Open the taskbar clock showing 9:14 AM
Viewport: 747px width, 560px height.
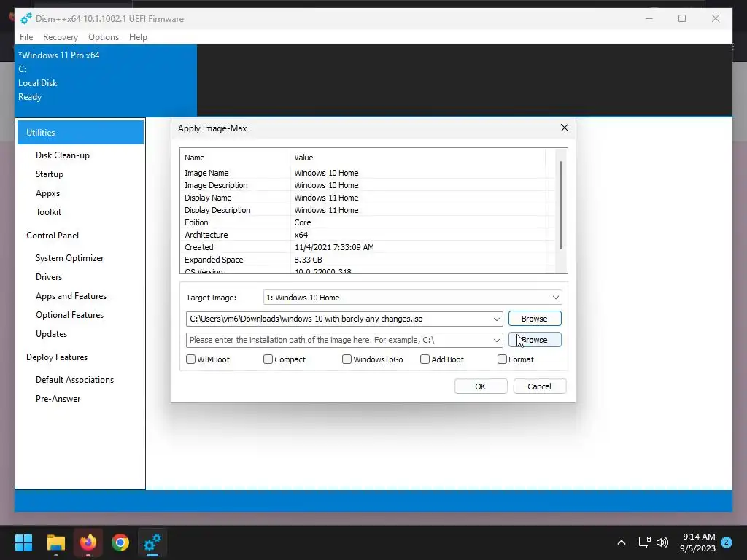click(x=698, y=542)
